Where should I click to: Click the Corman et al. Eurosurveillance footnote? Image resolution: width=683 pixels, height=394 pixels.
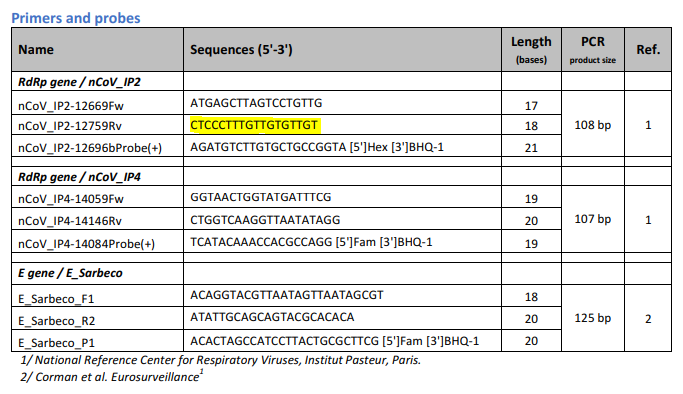pyautogui.click(x=112, y=376)
